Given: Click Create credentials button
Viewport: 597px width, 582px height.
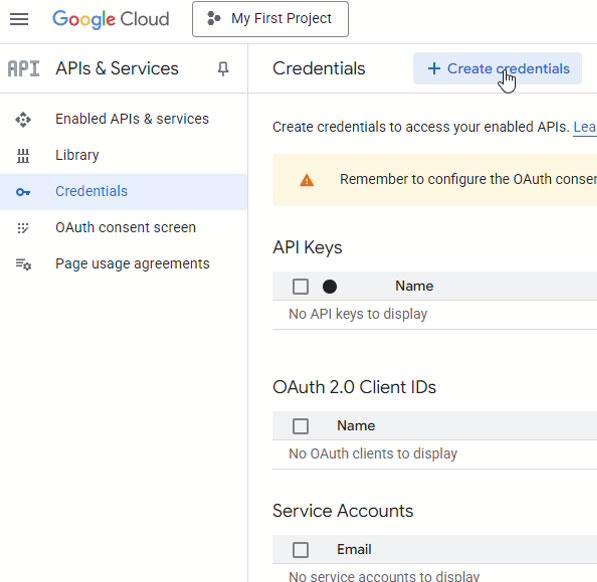Looking at the screenshot, I should (497, 69).
